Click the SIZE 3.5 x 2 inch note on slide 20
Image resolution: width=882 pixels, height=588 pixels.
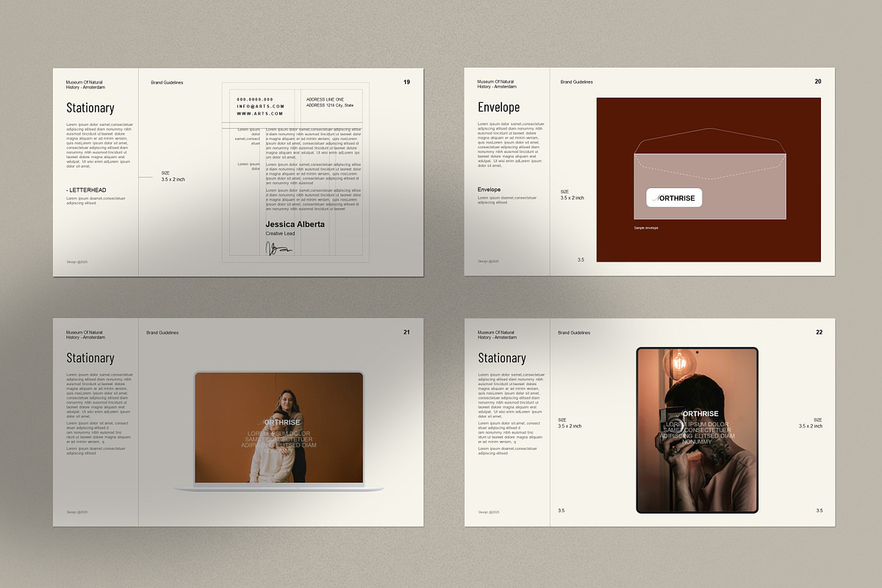[573, 195]
